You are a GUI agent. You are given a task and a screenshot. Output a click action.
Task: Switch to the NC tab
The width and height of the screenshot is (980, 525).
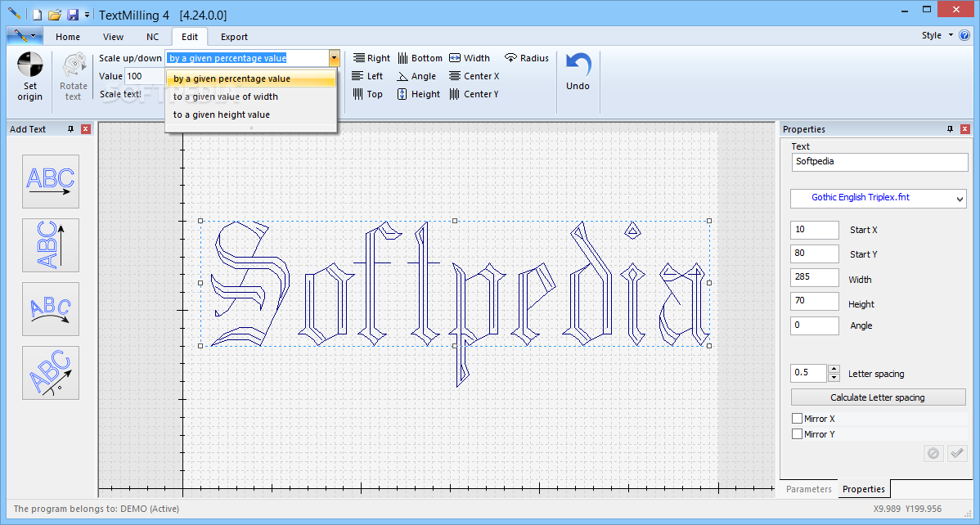pyautogui.click(x=152, y=37)
